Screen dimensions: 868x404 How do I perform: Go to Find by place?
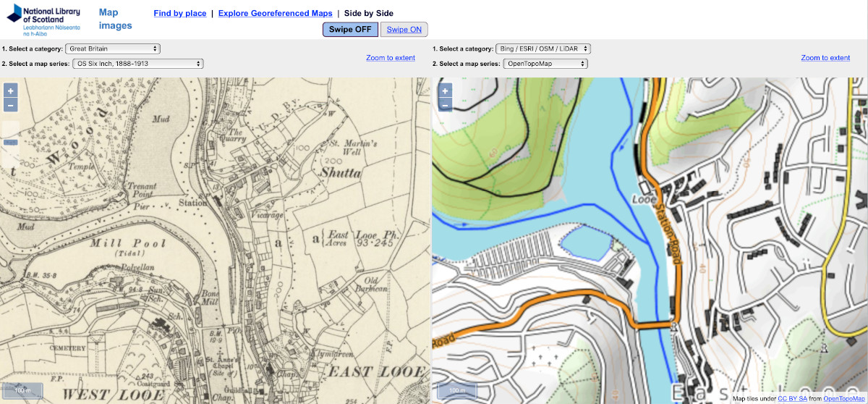click(179, 13)
